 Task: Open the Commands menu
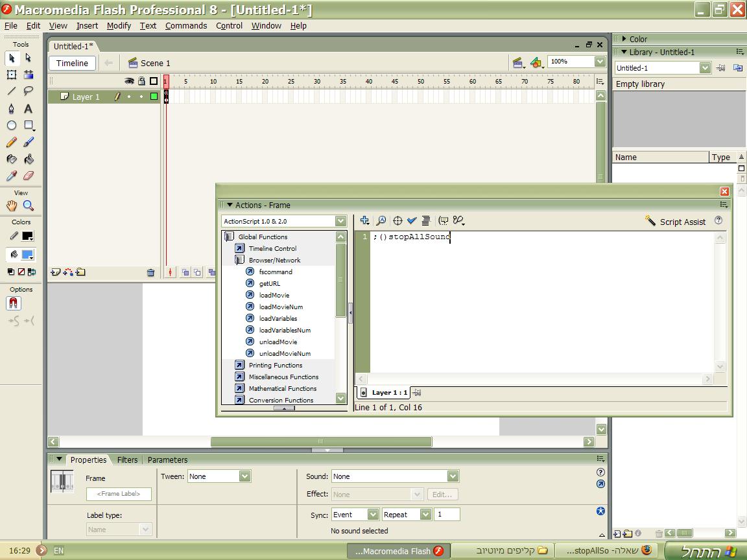tap(186, 26)
